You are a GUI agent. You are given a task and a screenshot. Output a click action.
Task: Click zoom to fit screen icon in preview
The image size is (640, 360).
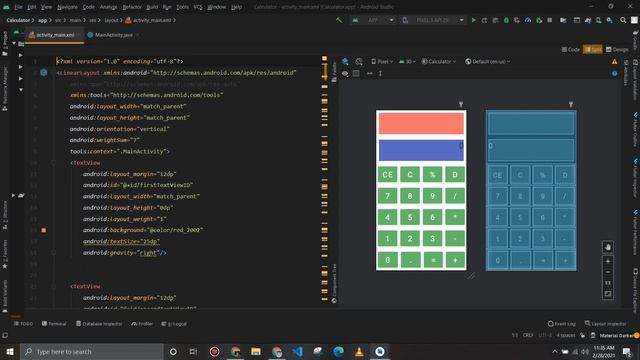[608, 294]
